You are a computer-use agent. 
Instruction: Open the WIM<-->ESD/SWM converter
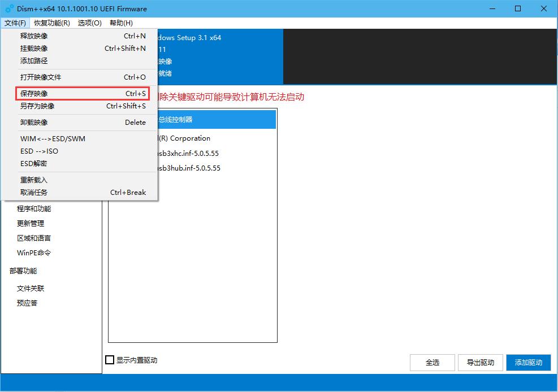53,138
